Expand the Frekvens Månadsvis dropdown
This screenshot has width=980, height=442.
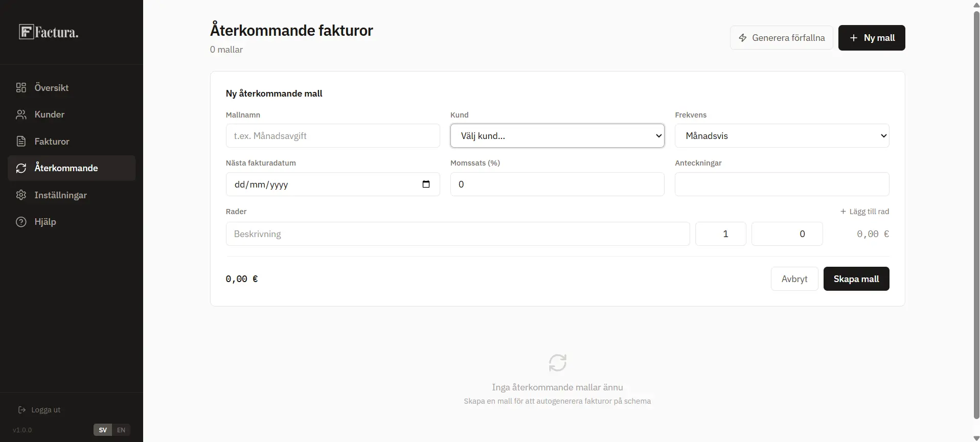point(781,136)
